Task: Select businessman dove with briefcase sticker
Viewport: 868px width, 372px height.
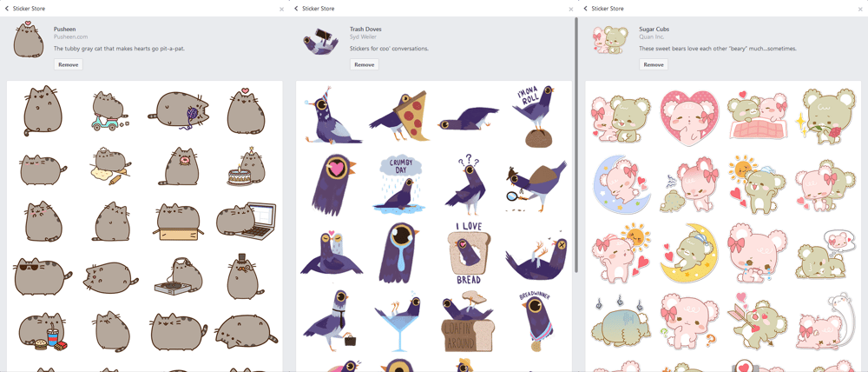Action: [x=332, y=319]
